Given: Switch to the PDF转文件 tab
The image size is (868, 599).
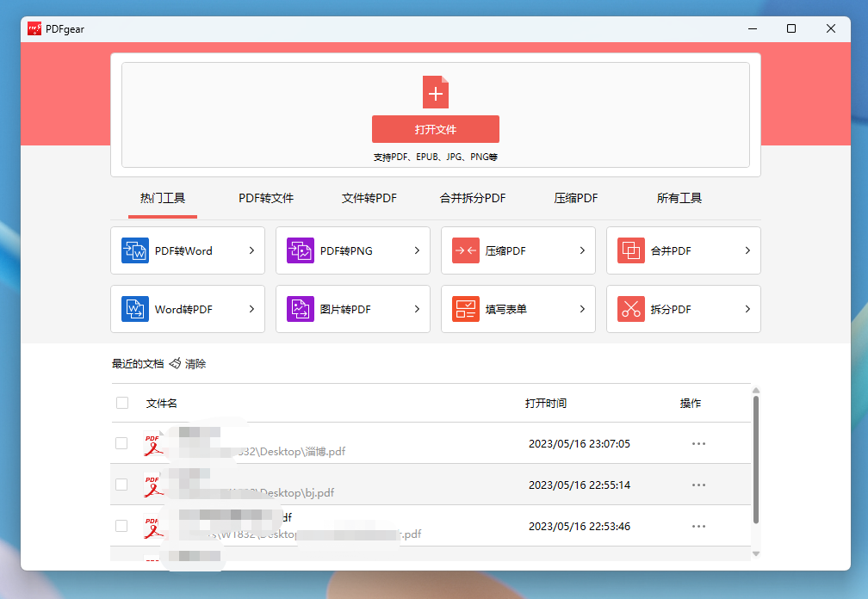Looking at the screenshot, I should (x=266, y=198).
